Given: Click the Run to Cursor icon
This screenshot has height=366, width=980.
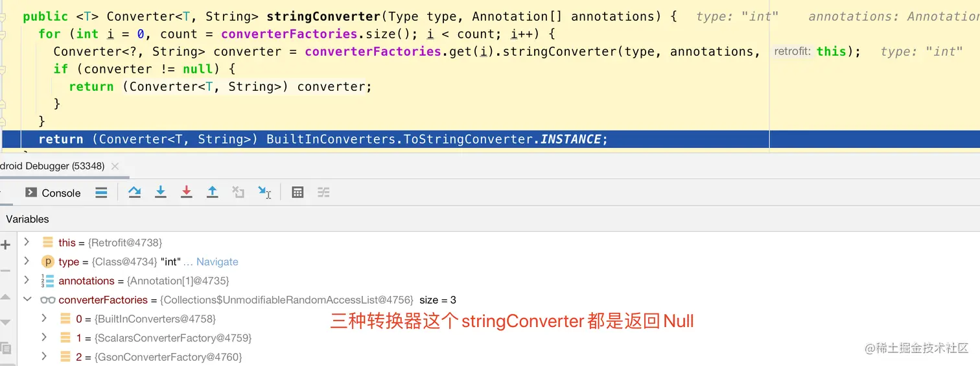Looking at the screenshot, I should pyautogui.click(x=264, y=192).
